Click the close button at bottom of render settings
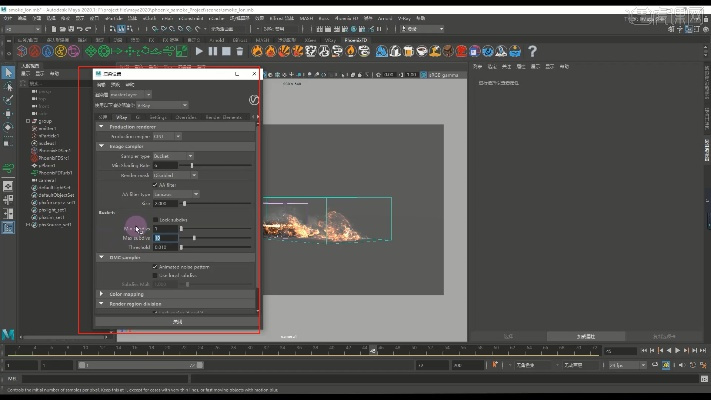Viewport: 711px width, 400px height. click(x=177, y=322)
